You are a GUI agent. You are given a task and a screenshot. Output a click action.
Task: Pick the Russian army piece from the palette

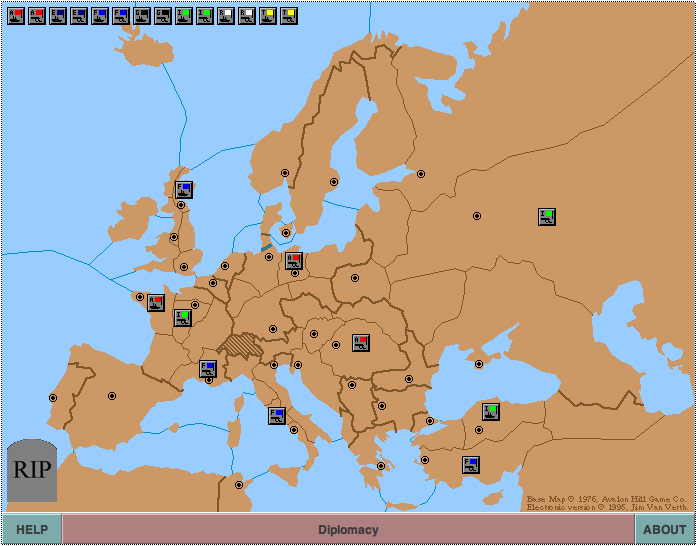coord(247,16)
